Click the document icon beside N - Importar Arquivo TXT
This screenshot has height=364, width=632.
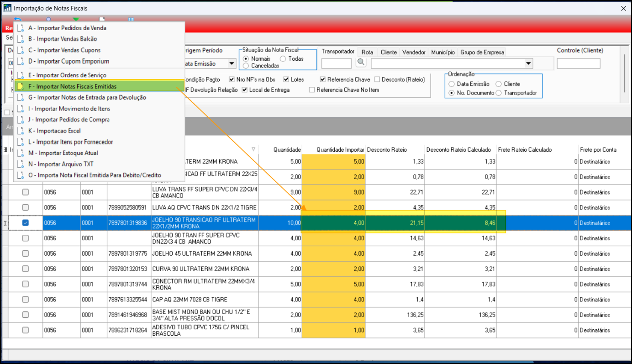pos(20,164)
